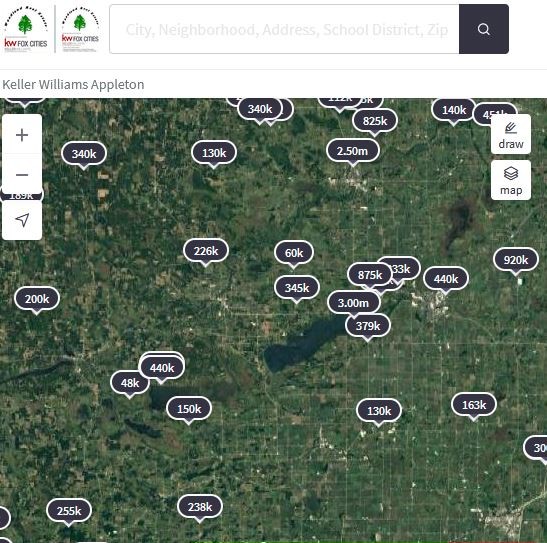Open the 875k listing marker
The image size is (547, 543).
point(370,275)
